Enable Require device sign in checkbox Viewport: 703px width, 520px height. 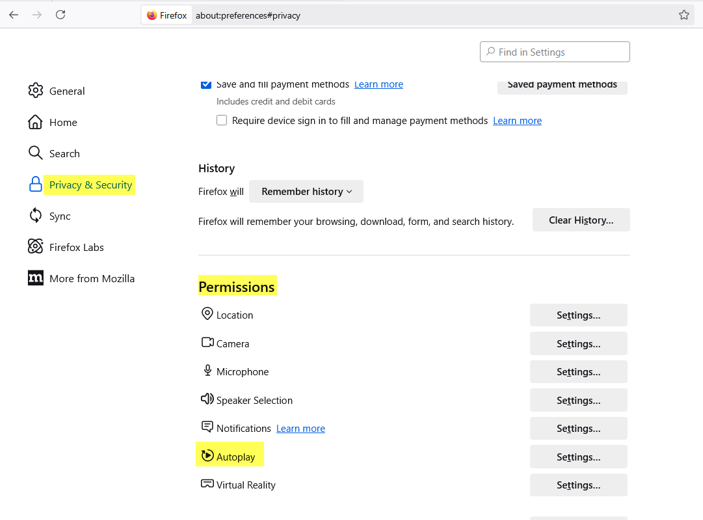pos(221,120)
